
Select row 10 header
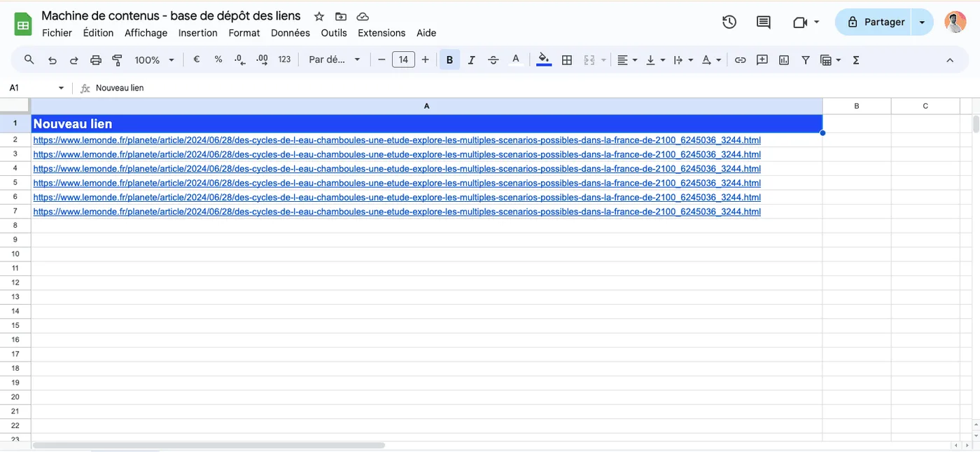coord(15,254)
